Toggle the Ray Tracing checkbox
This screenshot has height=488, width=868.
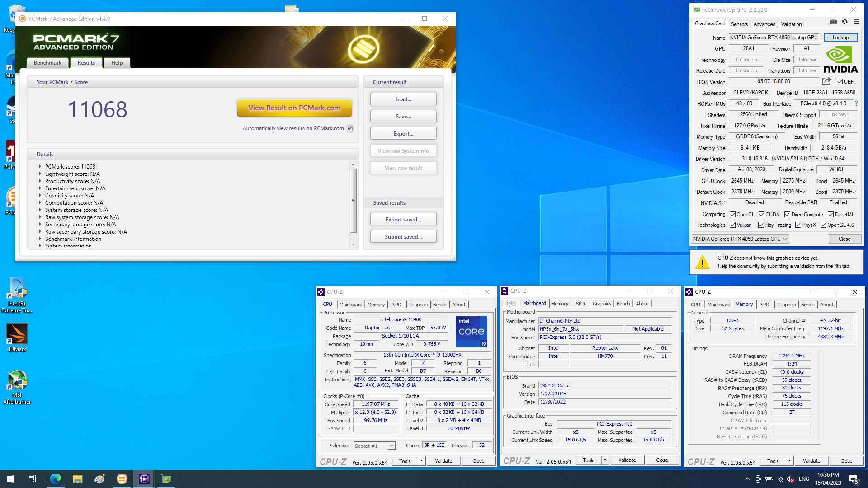[761, 225]
